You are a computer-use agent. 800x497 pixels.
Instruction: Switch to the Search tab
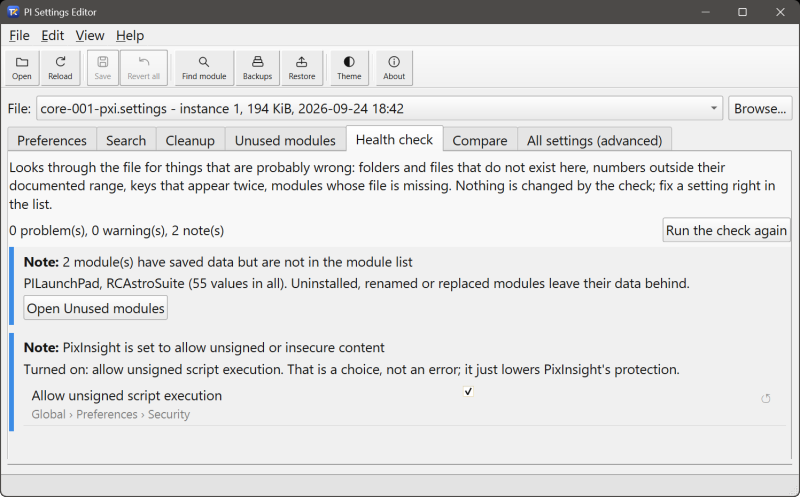point(126,140)
